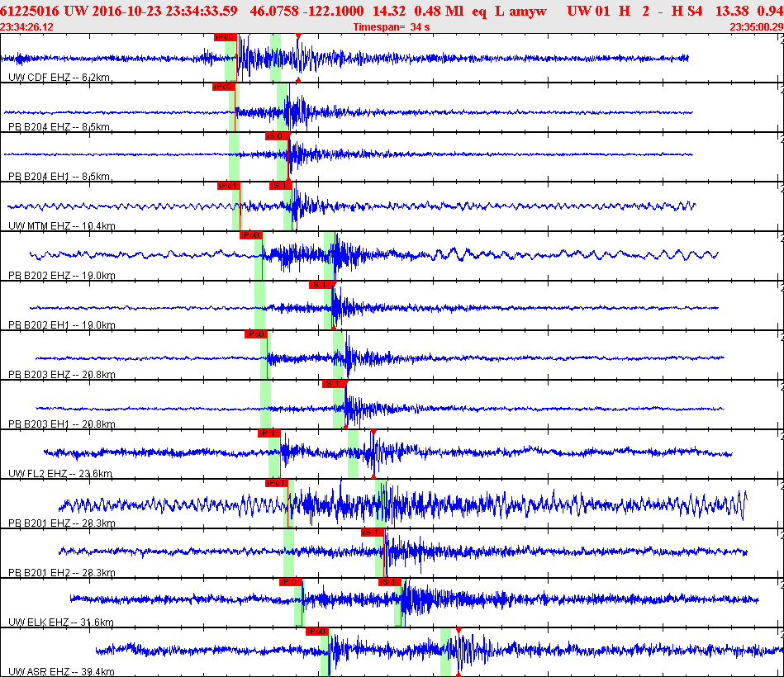This screenshot has width=784, height=677.
Task: Select the iPc0 pick flag on PB B203 EHZ
Action: pyautogui.click(x=256, y=334)
